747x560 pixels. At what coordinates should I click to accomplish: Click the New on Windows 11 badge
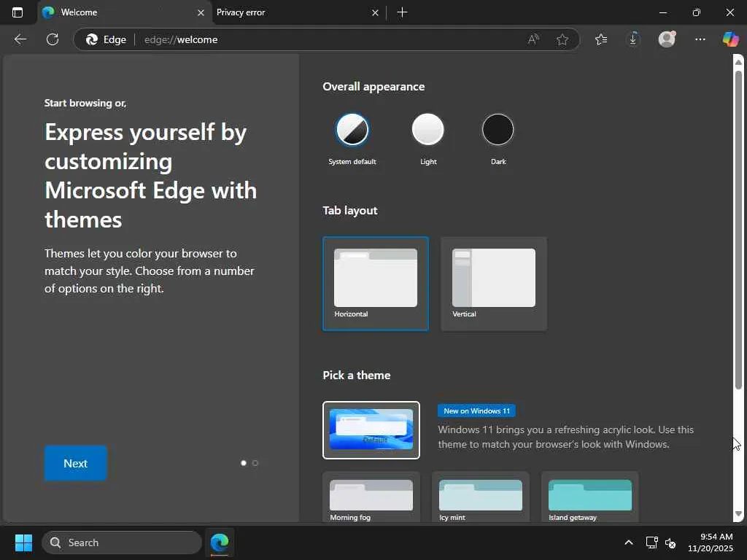pos(476,411)
